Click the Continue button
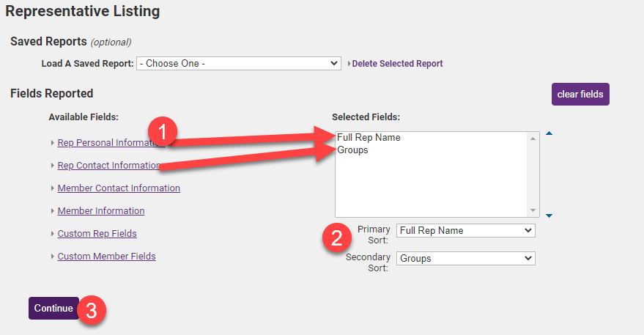This screenshot has width=644, height=335. point(53,309)
